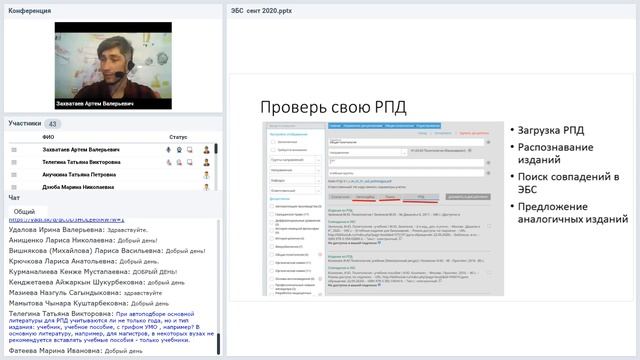This screenshot has width=640, height=360.
Task: Select participant Дзюба Марина Николаевна
Action: 78,187
